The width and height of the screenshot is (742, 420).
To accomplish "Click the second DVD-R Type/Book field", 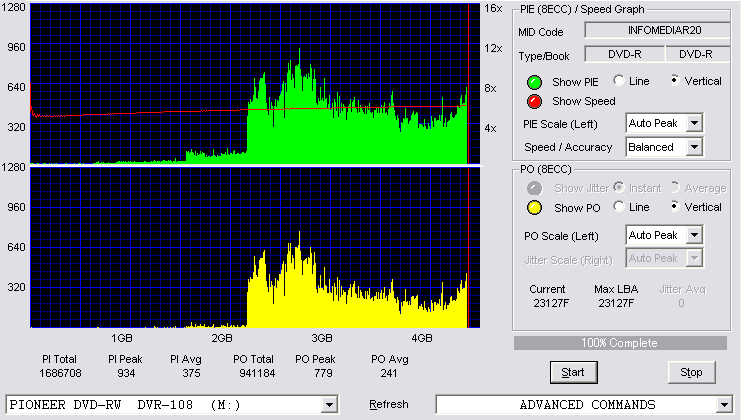I will (x=697, y=54).
